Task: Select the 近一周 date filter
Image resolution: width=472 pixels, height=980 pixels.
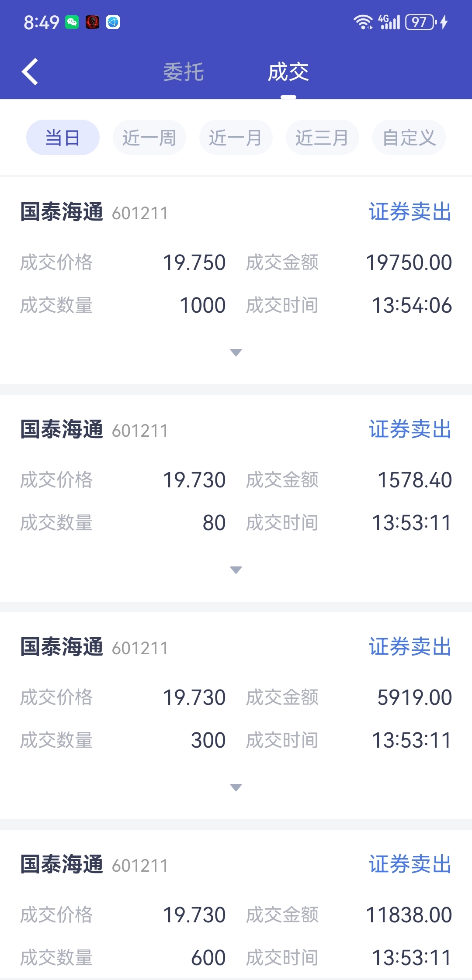Action: pyautogui.click(x=149, y=138)
